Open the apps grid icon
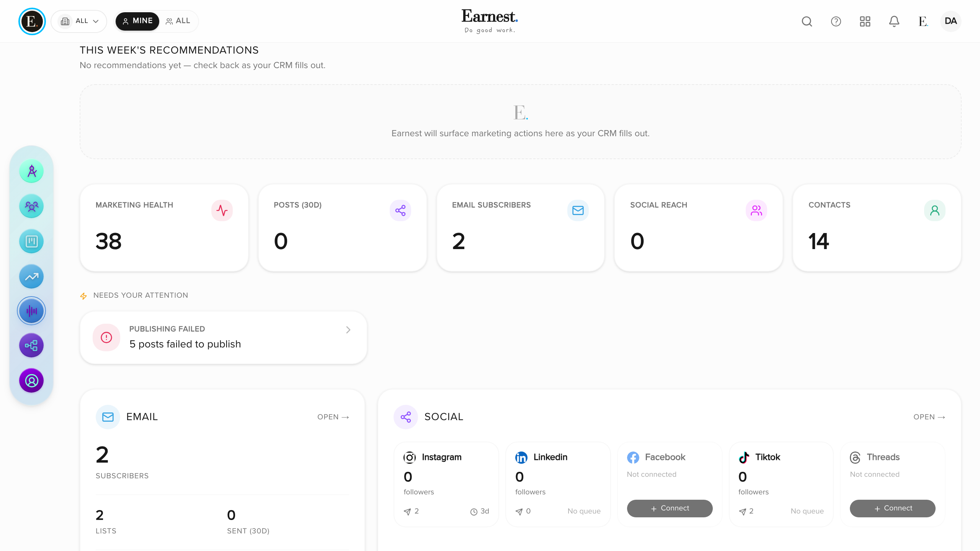Screen dimensions: 980x551 (865, 21)
